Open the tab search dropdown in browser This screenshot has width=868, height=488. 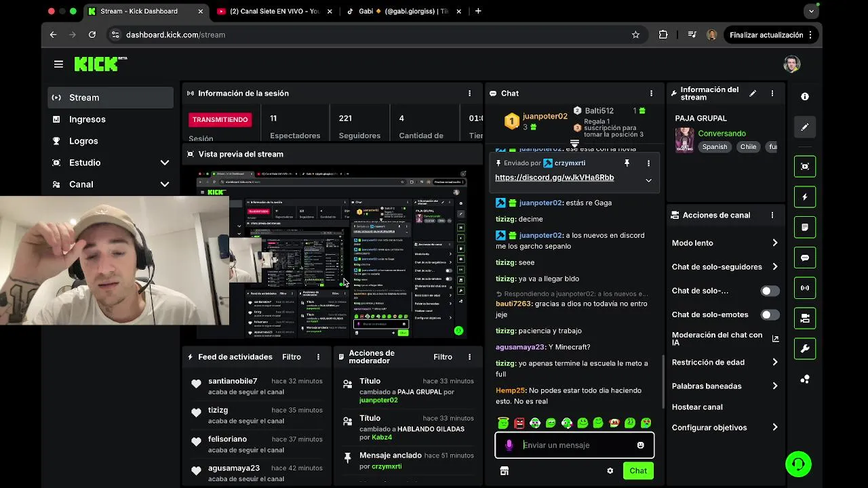tap(811, 12)
